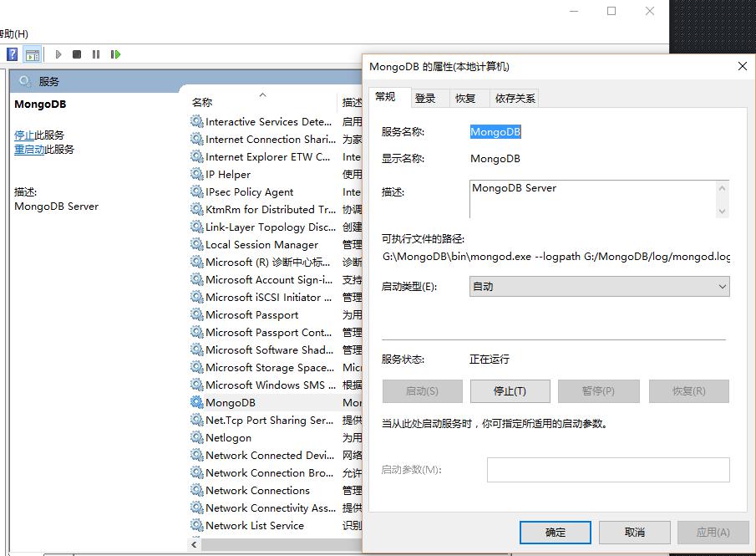Click the sort arrow on 名称 column header
The width and height of the screenshot is (756, 556).
[263, 95]
